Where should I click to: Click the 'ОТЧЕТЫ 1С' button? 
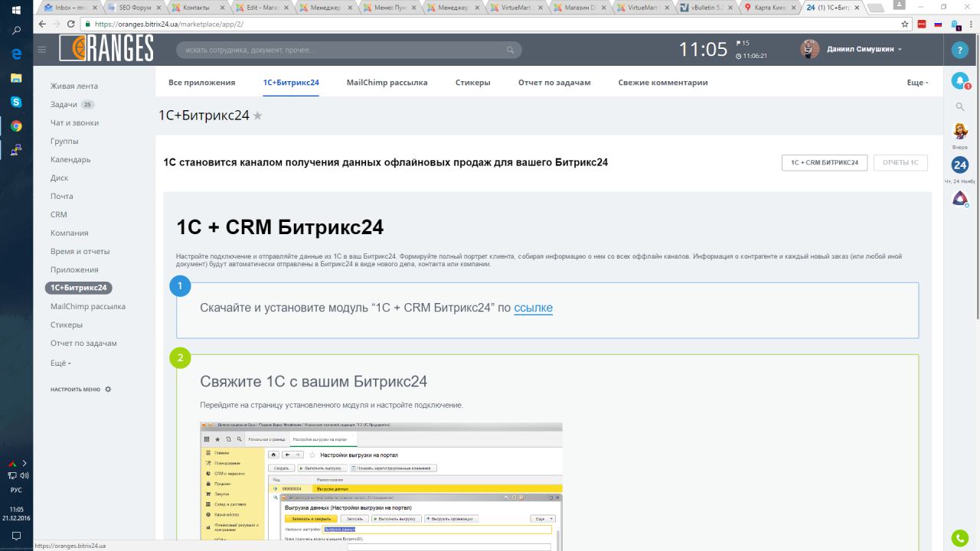click(x=900, y=162)
